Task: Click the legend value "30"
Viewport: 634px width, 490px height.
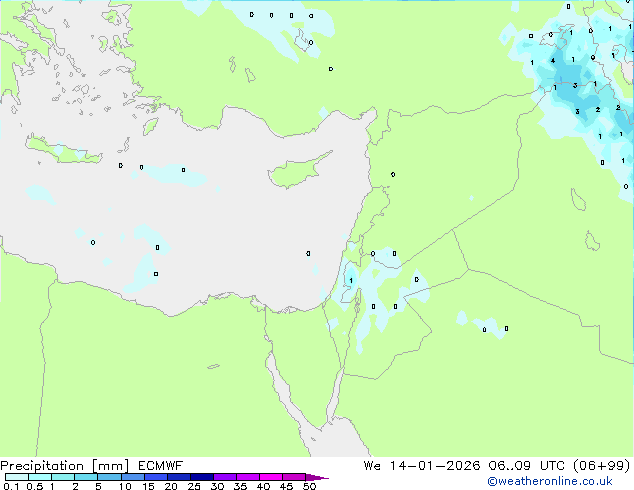Action: pos(217,486)
